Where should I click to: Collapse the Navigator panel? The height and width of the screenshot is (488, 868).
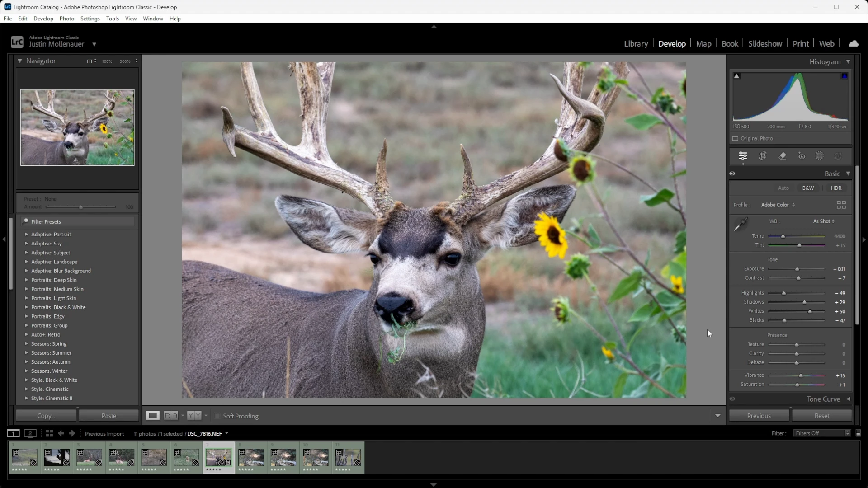pos(20,61)
